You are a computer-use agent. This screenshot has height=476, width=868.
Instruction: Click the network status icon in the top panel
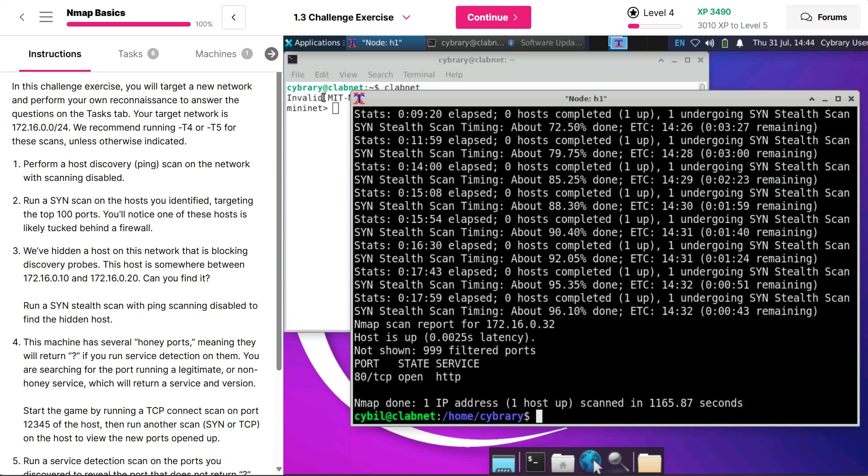coord(695,43)
